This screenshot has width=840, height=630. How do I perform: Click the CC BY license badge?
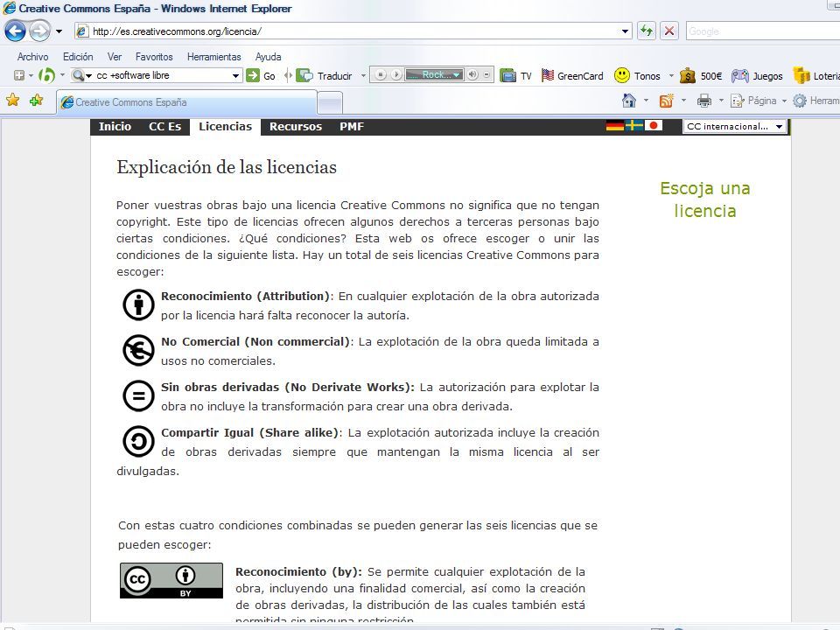[171, 581]
